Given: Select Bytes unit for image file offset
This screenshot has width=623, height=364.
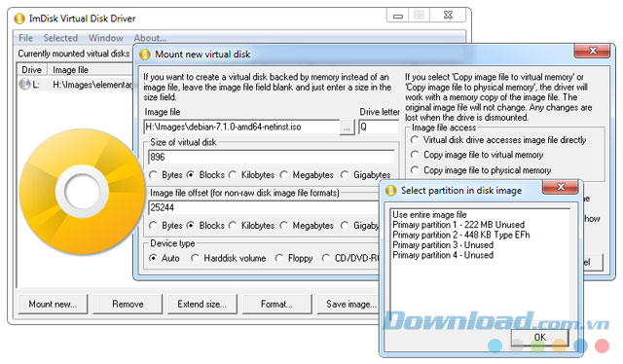Looking at the screenshot, I should [166, 226].
